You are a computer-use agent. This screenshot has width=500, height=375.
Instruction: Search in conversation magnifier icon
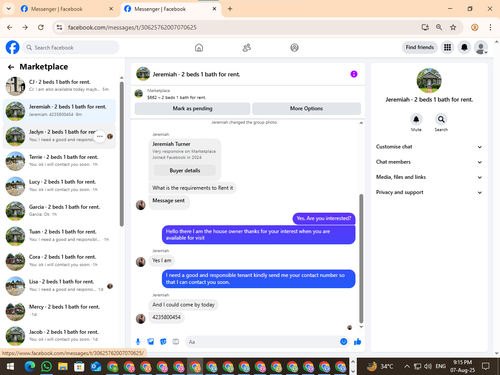[441, 119]
